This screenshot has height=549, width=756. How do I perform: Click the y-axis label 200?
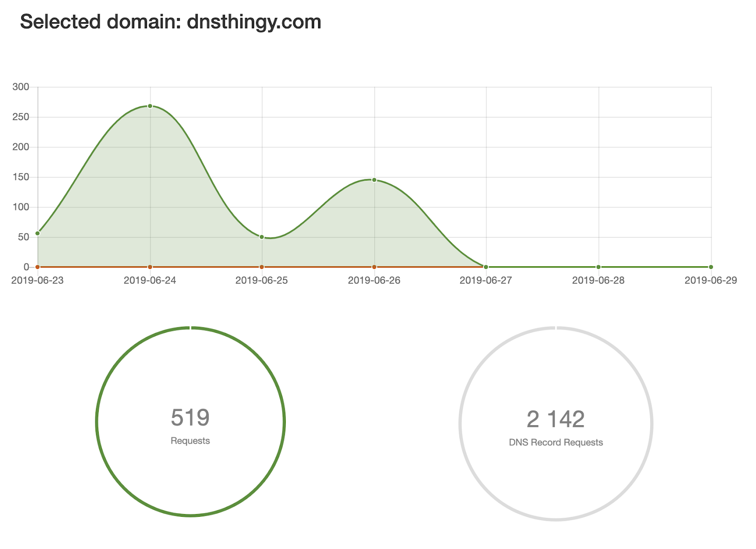(x=21, y=147)
